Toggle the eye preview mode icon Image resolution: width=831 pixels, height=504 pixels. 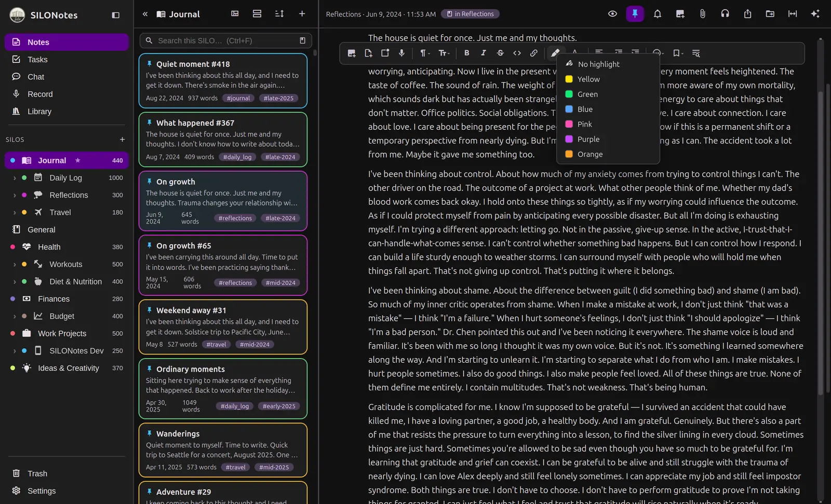pos(612,14)
